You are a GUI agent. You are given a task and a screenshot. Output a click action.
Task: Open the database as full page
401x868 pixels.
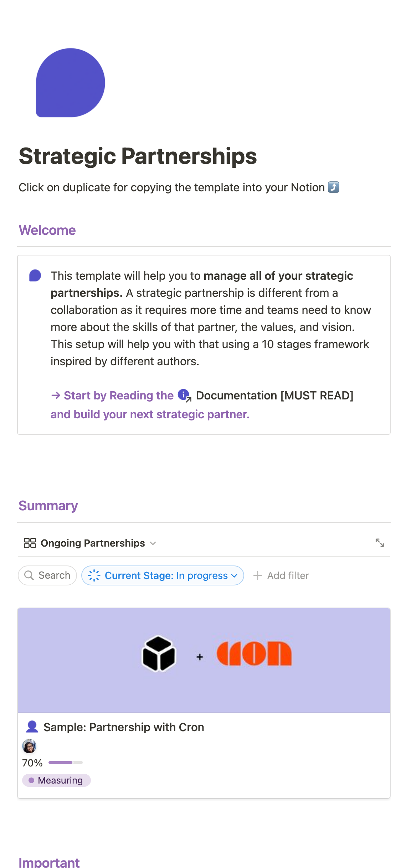click(x=380, y=543)
